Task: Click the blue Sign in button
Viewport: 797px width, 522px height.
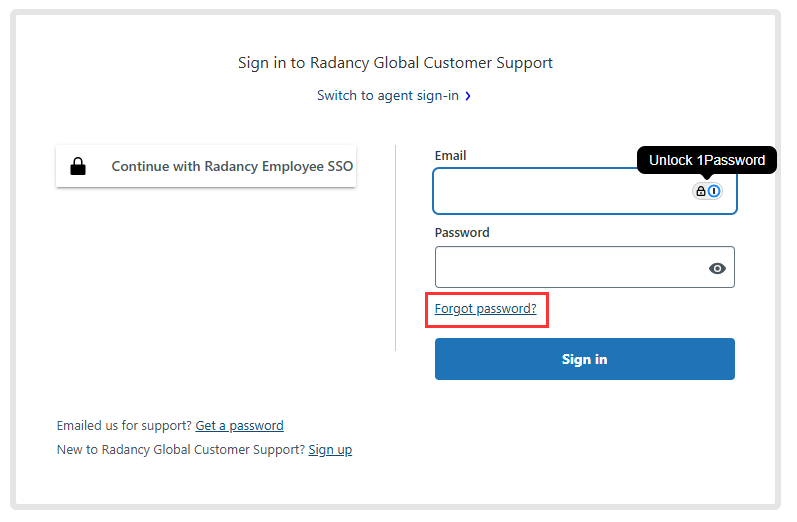Action: (585, 359)
